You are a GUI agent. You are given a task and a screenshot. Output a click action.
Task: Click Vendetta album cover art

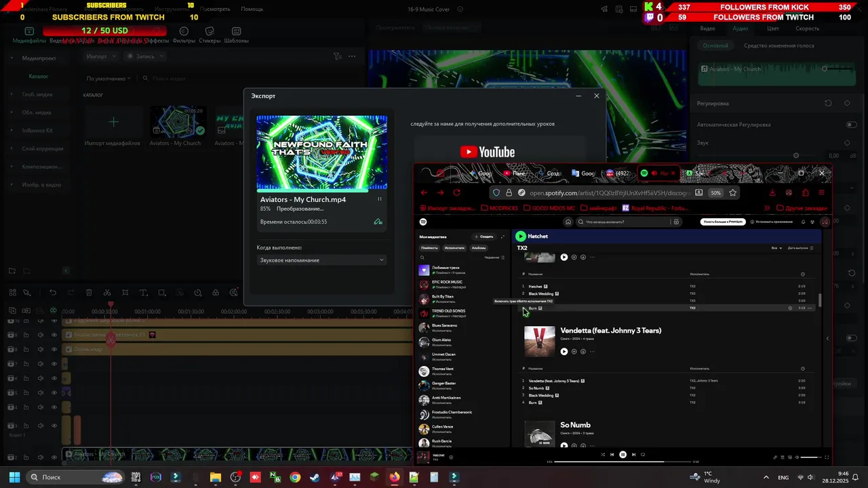pos(540,341)
